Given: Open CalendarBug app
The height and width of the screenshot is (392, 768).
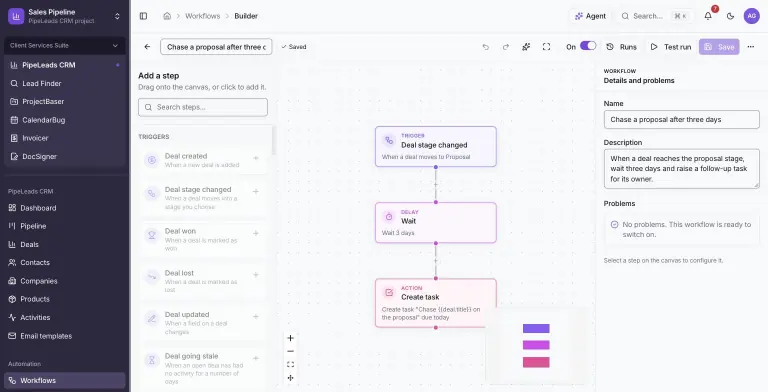Looking at the screenshot, I should pos(64,120).
